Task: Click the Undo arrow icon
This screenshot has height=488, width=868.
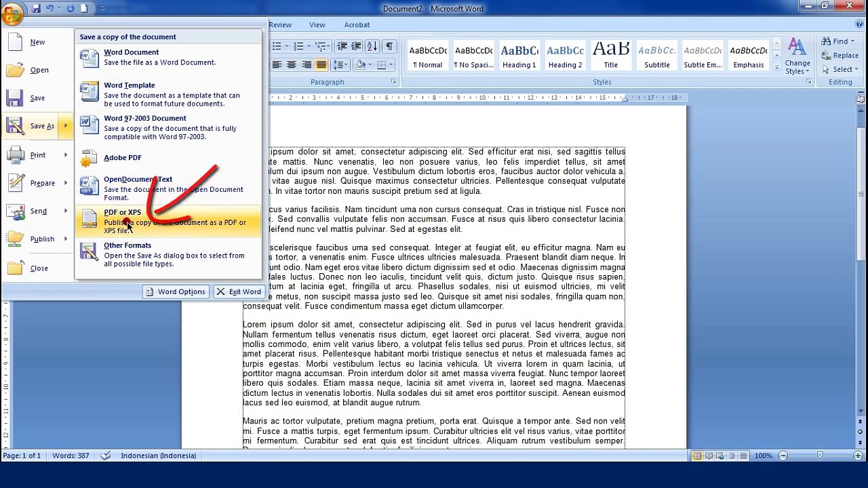Action: pos(50,8)
